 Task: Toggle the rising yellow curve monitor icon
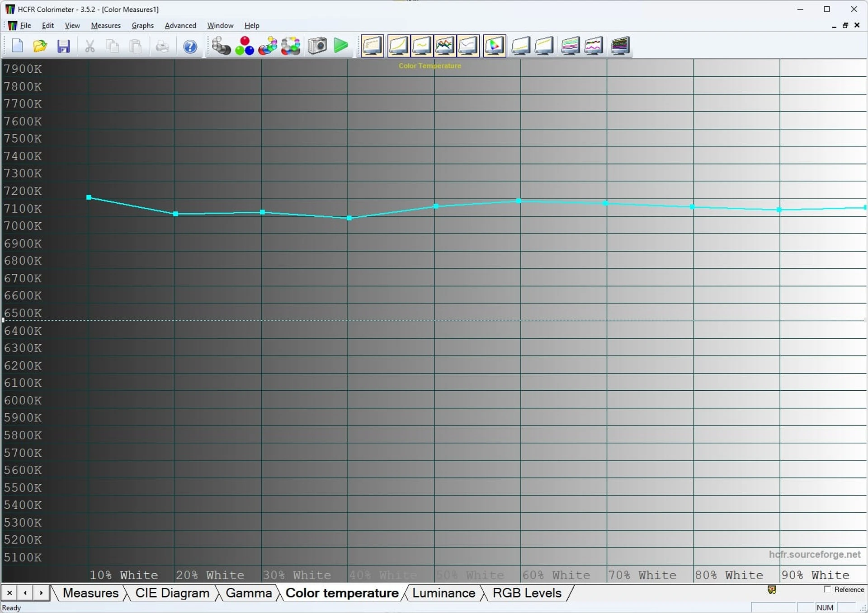point(398,46)
